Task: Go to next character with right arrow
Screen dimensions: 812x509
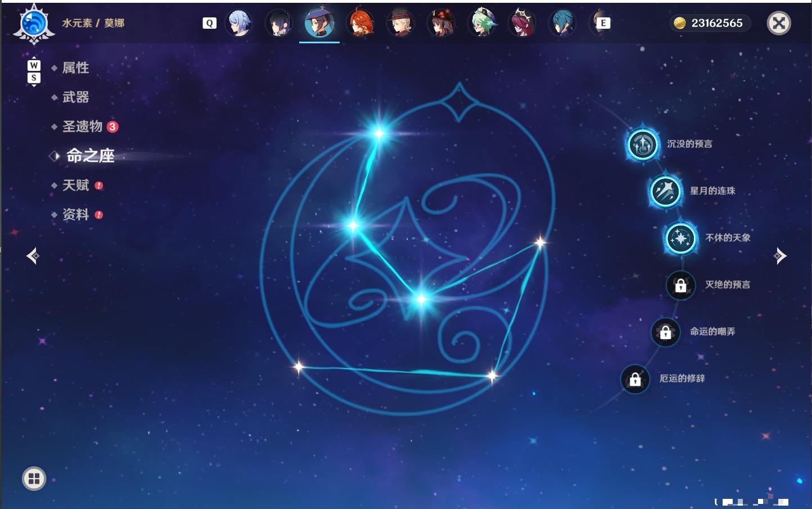Action: 780,256
